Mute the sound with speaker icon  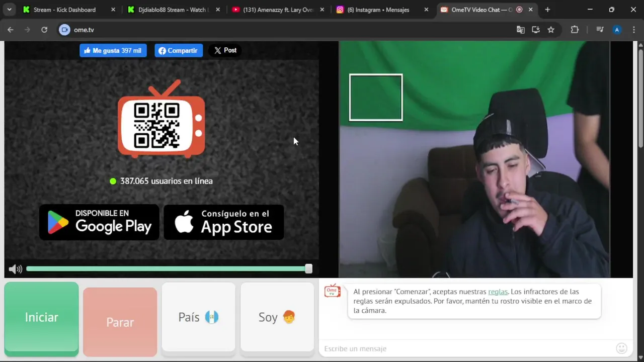pos(15,269)
